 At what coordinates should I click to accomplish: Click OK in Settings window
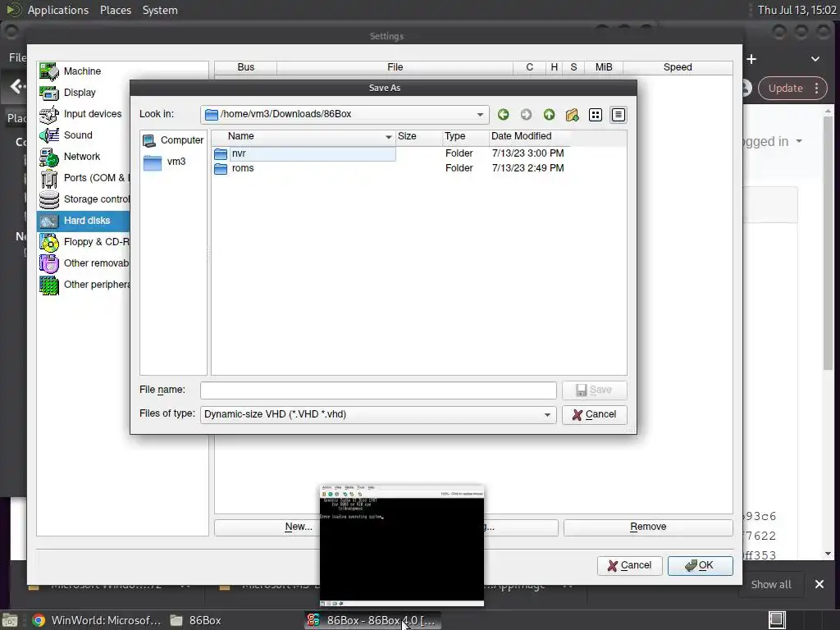point(701,566)
